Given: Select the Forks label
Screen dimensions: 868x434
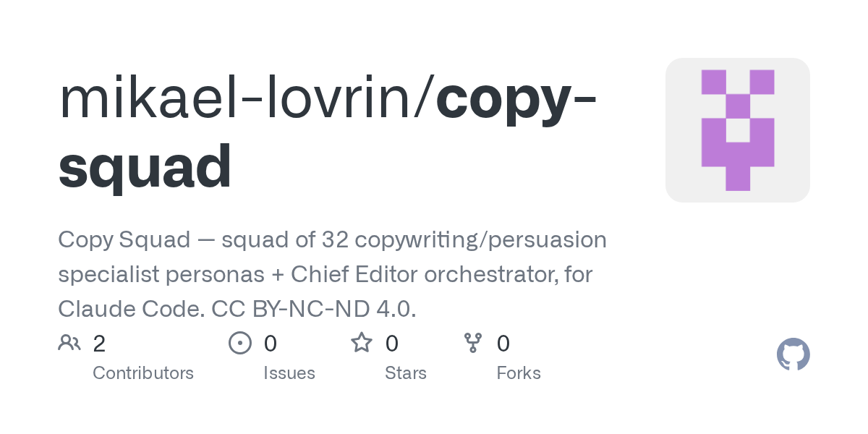Looking at the screenshot, I should click(x=519, y=373).
